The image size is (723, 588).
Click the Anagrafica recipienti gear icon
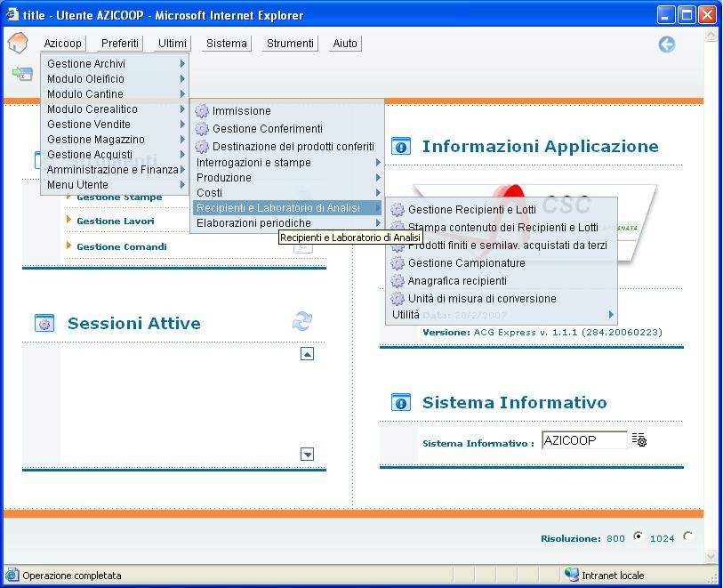pos(398,281)
